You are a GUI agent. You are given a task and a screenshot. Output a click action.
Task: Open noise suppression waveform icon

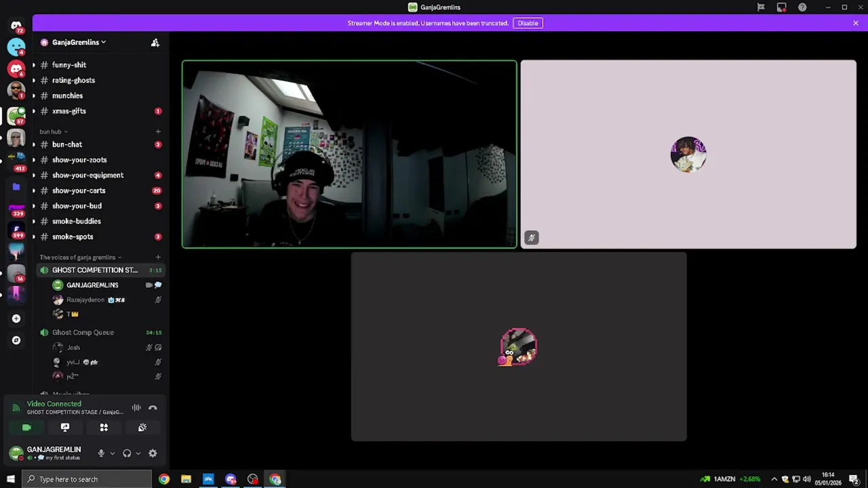coord(136,408)
